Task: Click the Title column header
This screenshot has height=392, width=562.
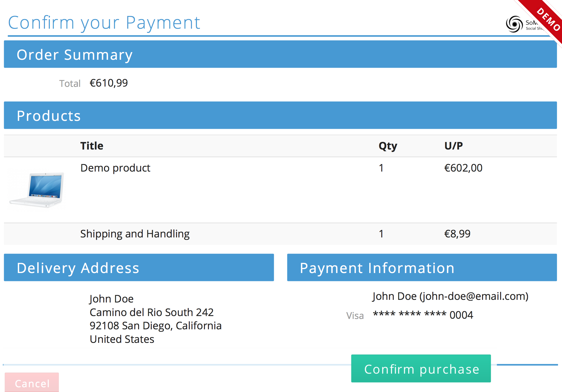Action: pyautogui.click(x=92, y=146)
